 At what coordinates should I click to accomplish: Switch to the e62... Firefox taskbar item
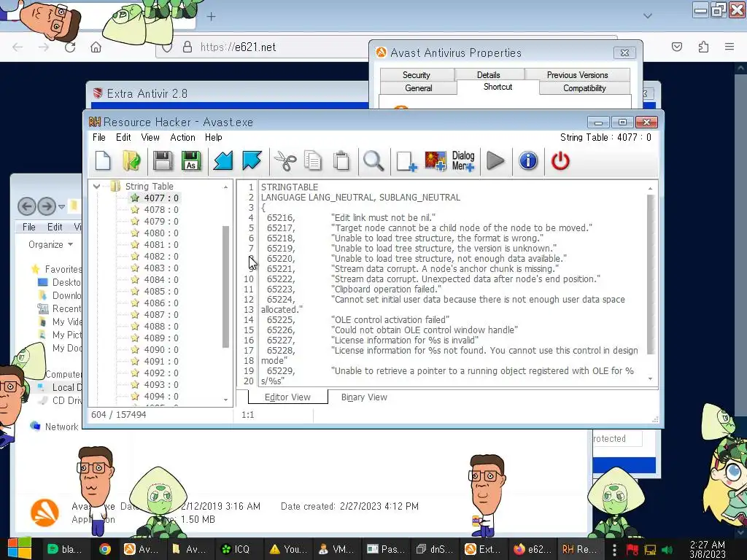(x=533, y=549)
